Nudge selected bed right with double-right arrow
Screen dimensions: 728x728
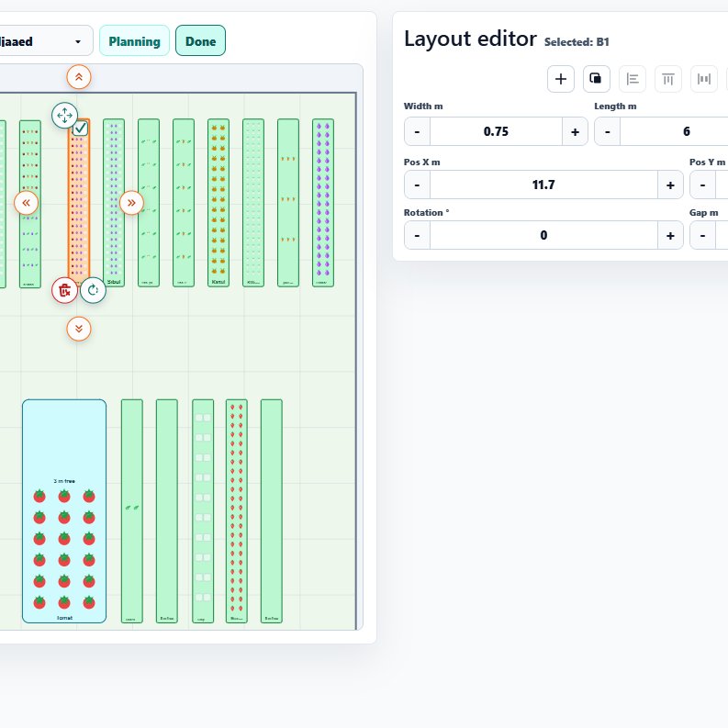click(x=131, y=203)
